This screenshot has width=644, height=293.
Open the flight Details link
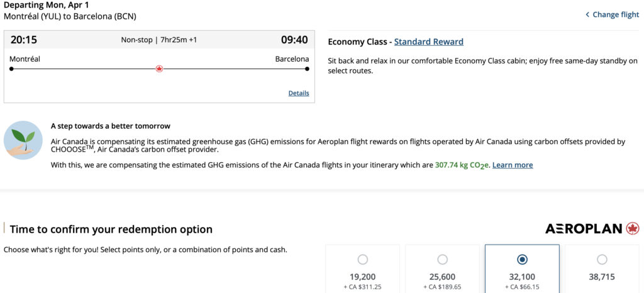point(299,93)
